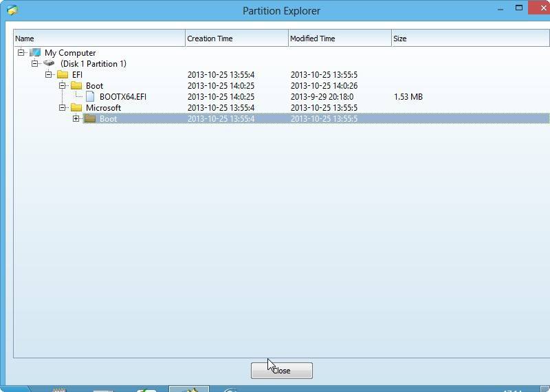550x392 pixels.
Task: Collapse the Boot folder under EFI
Action: pos(63,86)
